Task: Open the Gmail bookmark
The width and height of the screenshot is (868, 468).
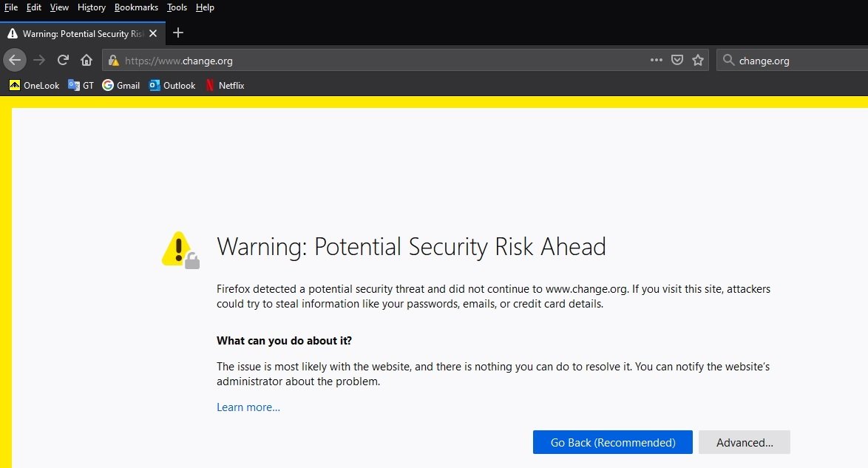Action: pos(121,85)
